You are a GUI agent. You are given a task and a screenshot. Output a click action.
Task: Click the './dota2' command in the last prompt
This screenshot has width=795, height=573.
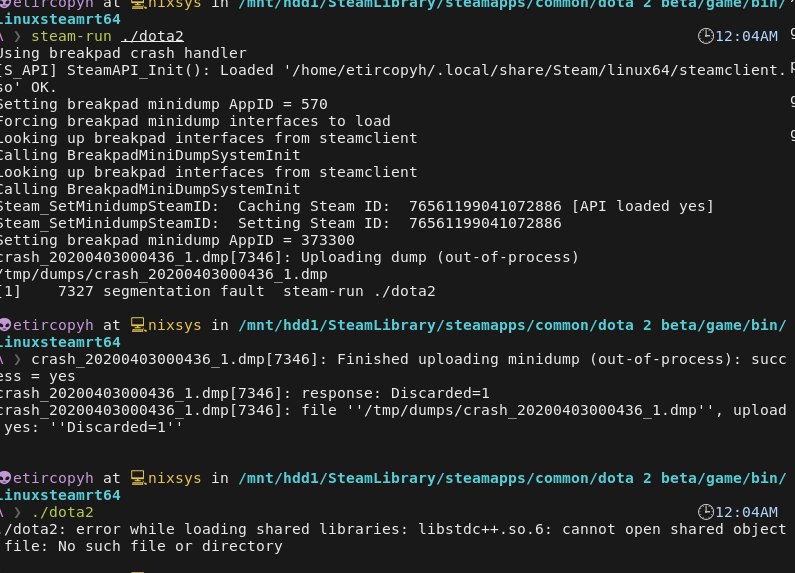pyautogui.click(x=62, y=512)
